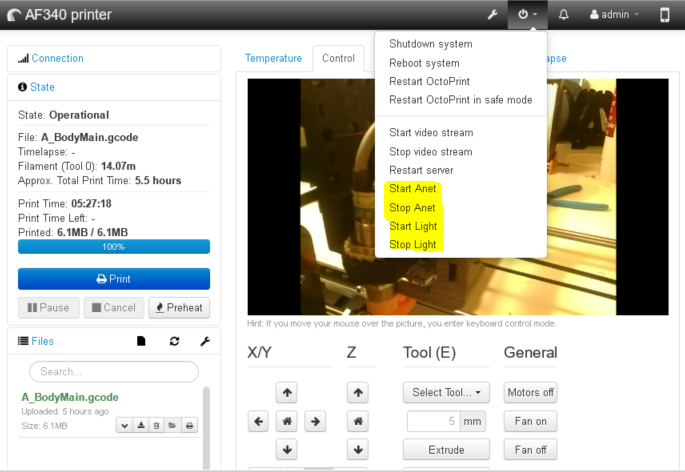Jog X axis with right arrow
The height and width of the screenshot is (472, 685).
pos(315,421)
